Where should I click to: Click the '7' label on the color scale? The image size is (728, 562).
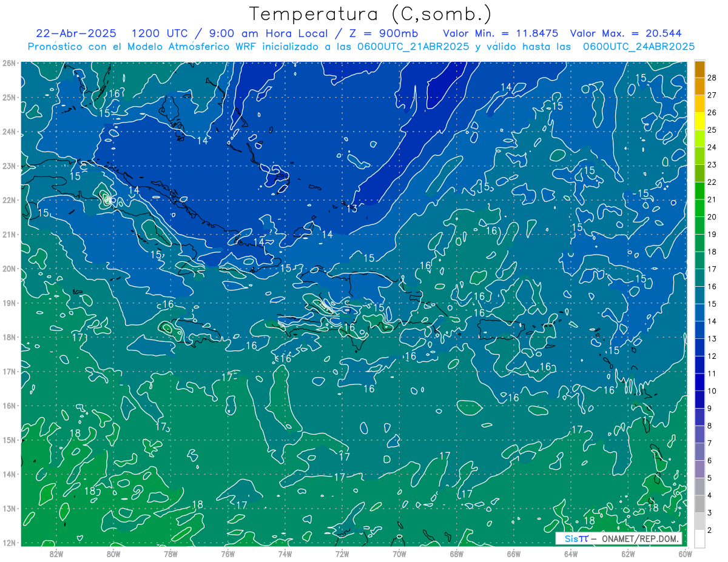710,443
